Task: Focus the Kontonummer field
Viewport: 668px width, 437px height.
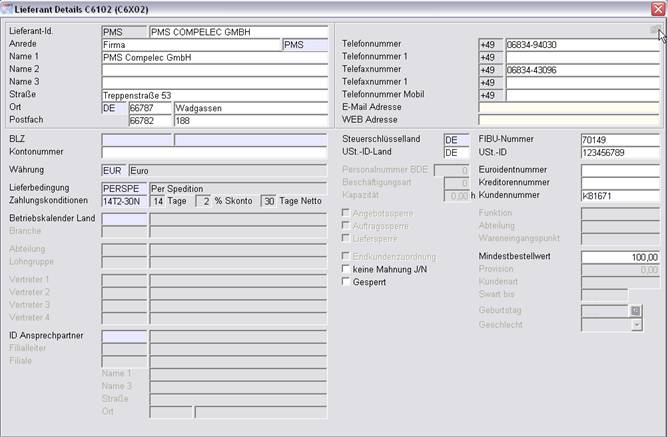Action: pos(214,153)
